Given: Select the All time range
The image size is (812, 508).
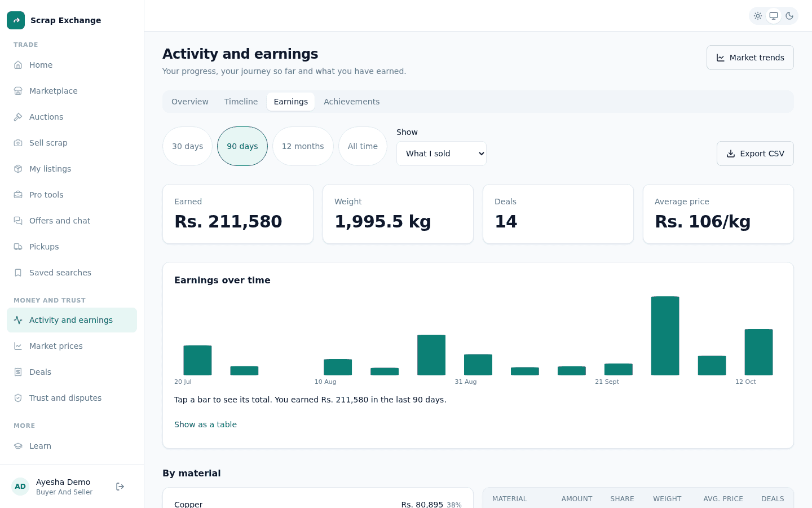Looking at the screenshot, I should (x=363, y=146).
